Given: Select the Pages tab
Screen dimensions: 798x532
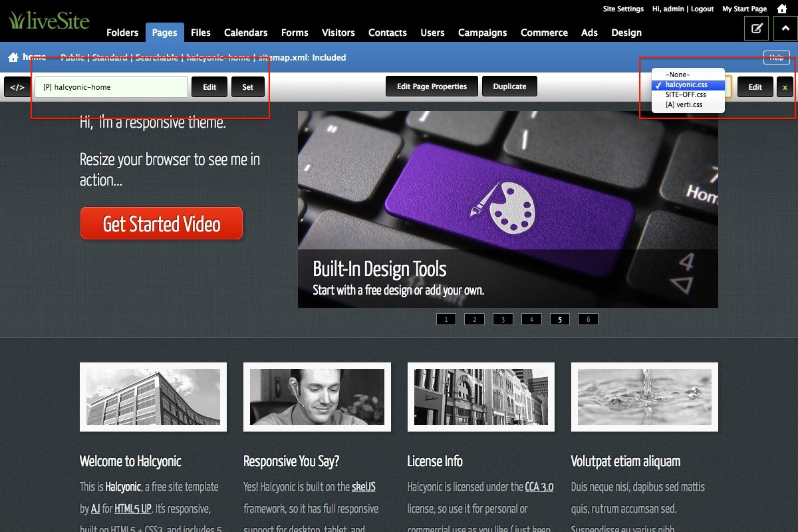Looking at the screenshot, I should pos(164,32).
